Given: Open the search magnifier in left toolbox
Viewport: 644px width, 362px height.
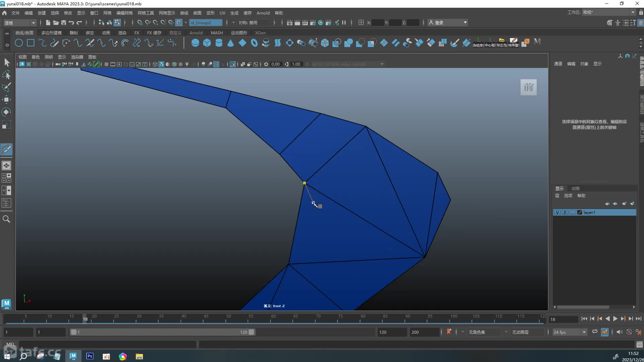Looking at the screenshot, I should pos(6,219).
